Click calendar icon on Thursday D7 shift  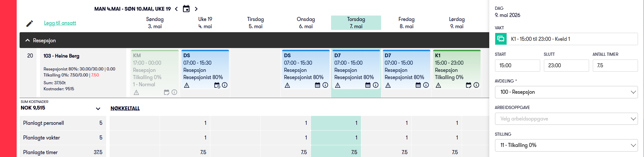coord(368,85)
